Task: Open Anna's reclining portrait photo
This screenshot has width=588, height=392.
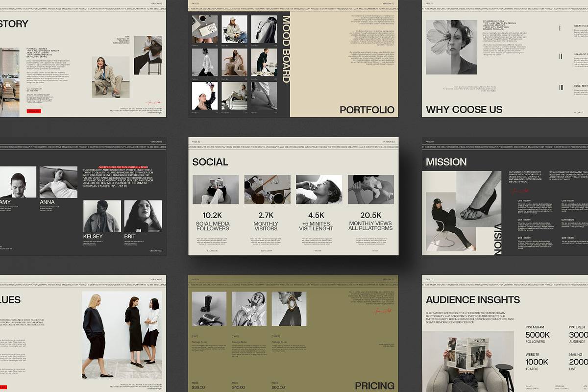Action: [x=58, y=182]
